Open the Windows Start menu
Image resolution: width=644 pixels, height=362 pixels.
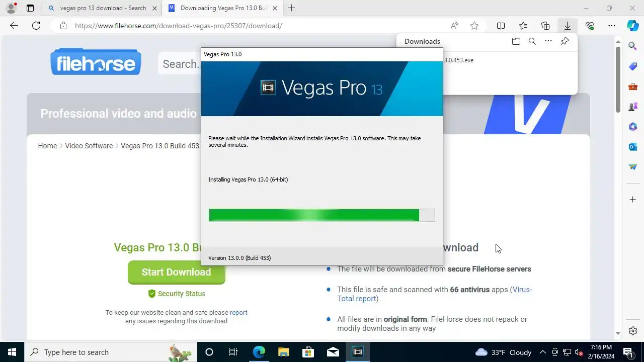tap(12, 352)
